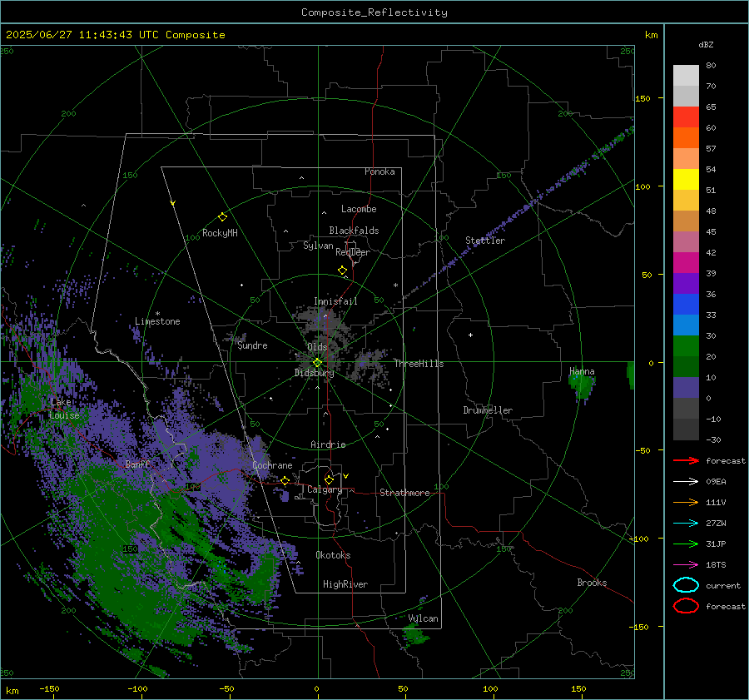Select the green 31JP arrow in legend
The width and height of the screenshot is (749, 700).
[x=686, y=544]
